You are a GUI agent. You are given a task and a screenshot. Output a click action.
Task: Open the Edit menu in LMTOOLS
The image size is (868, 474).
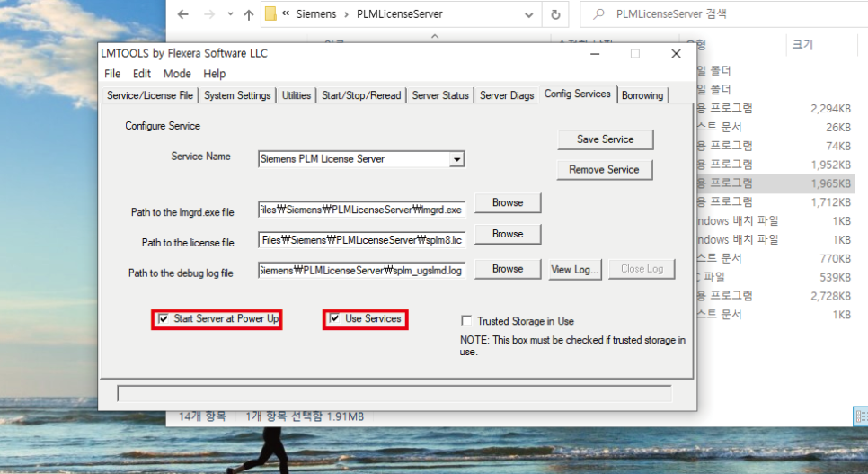[142, 74]
